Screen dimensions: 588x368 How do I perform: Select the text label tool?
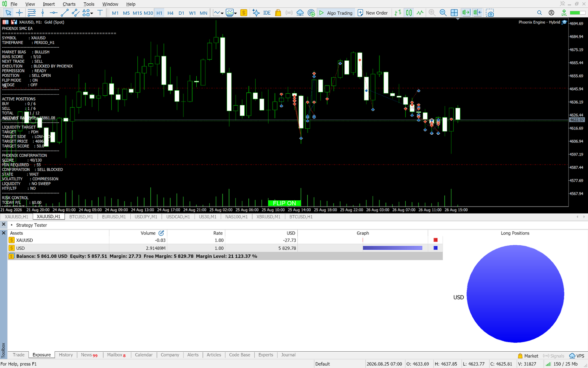(100, 13)
